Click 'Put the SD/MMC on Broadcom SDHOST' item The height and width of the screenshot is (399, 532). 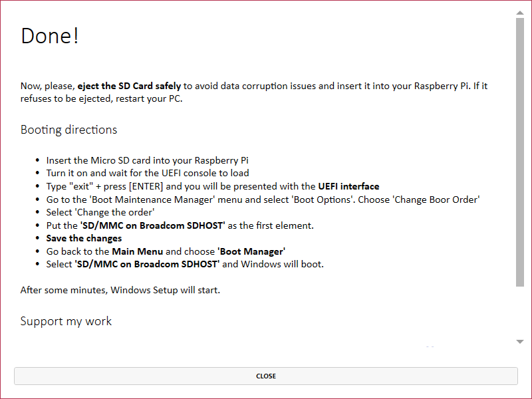point(180,225)
